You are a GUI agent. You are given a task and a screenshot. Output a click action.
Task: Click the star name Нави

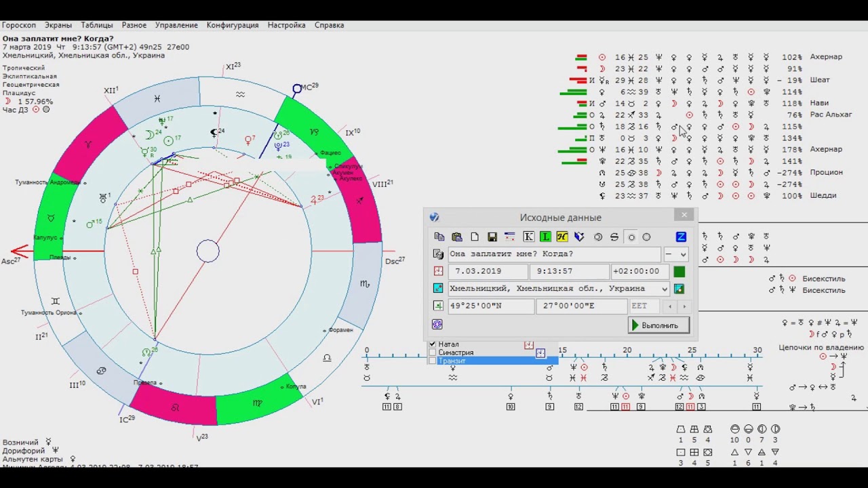pyautogui.click(x=819, y=103)
